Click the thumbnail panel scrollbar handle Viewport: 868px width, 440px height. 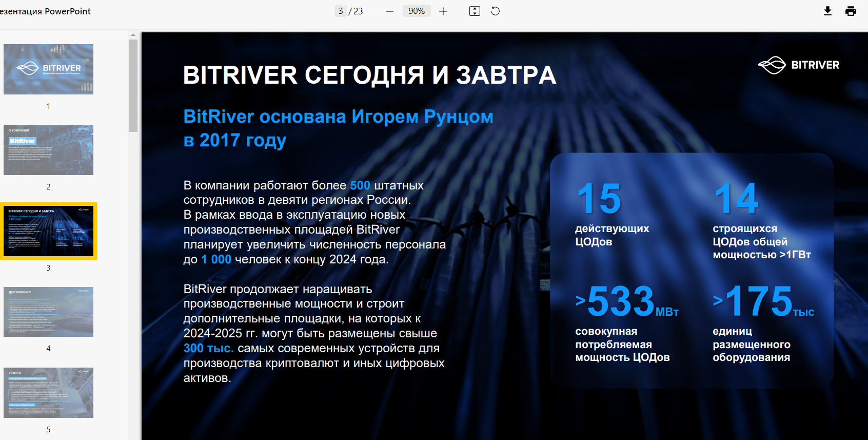point(133,86)
